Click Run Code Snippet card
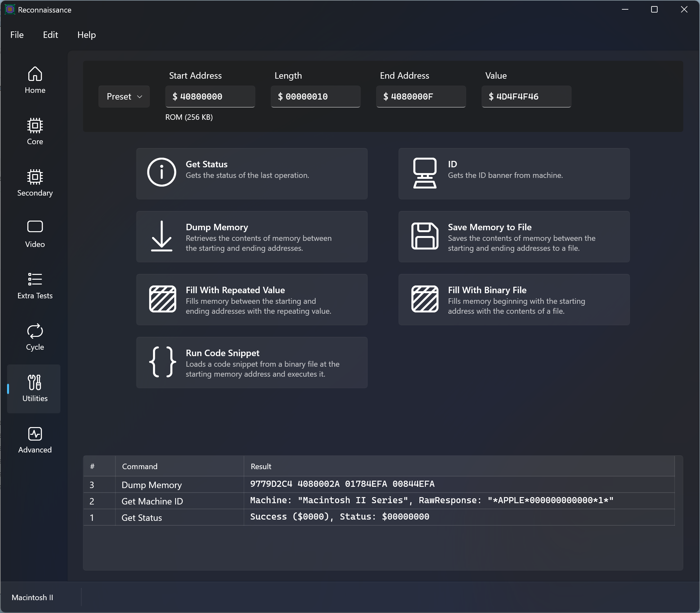700x613 pixels. click(252, 363)
